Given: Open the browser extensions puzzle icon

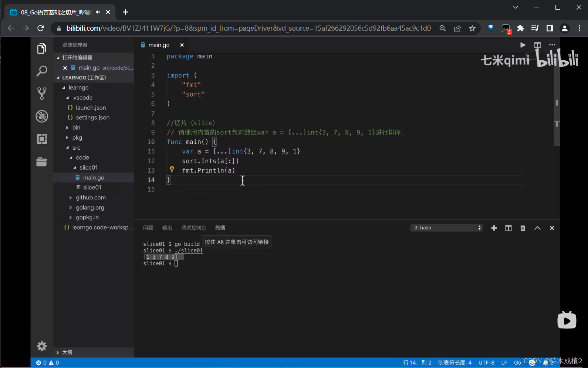Looking at the screenshot, I should coord(520,28).
